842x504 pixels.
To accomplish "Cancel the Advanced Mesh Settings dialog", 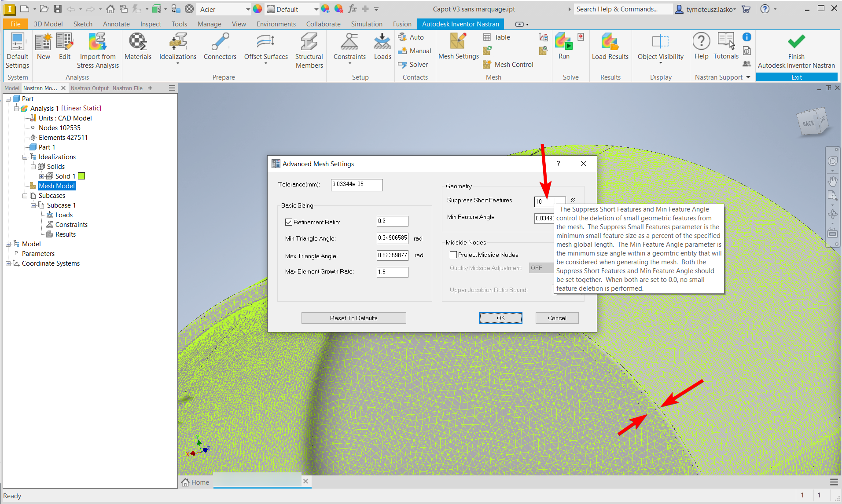I will (557, 318).
